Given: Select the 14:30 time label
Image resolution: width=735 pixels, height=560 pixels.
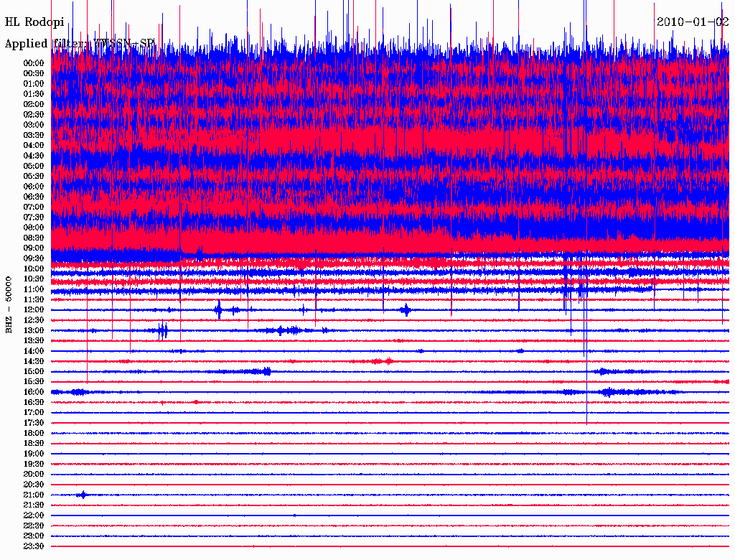Looking at the screenshot, I should (34, 361).
